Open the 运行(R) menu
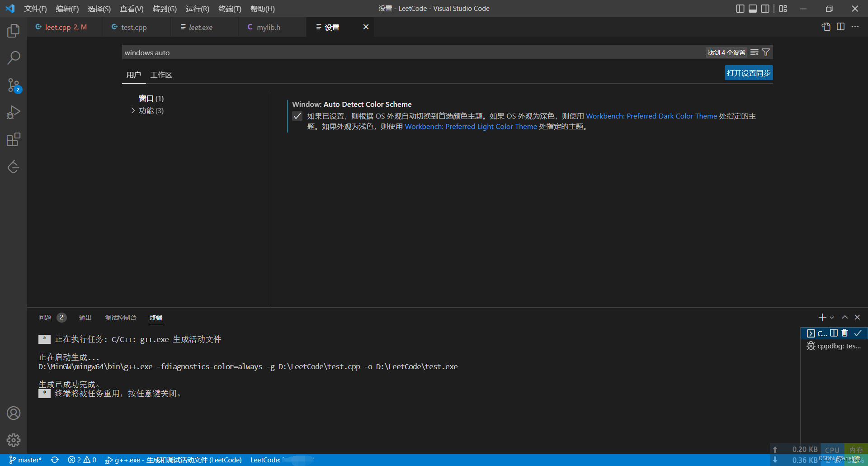Screen dimensions: 868x466 click(198, 9)
